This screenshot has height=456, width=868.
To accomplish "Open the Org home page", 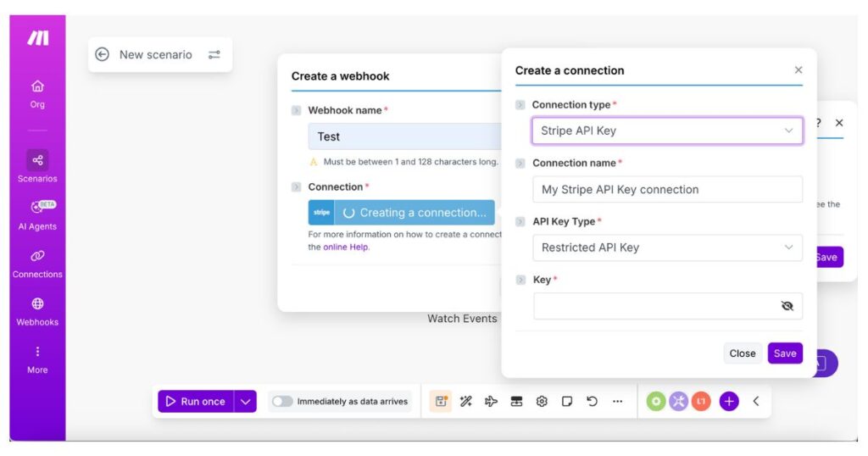I will click(37, 93).
